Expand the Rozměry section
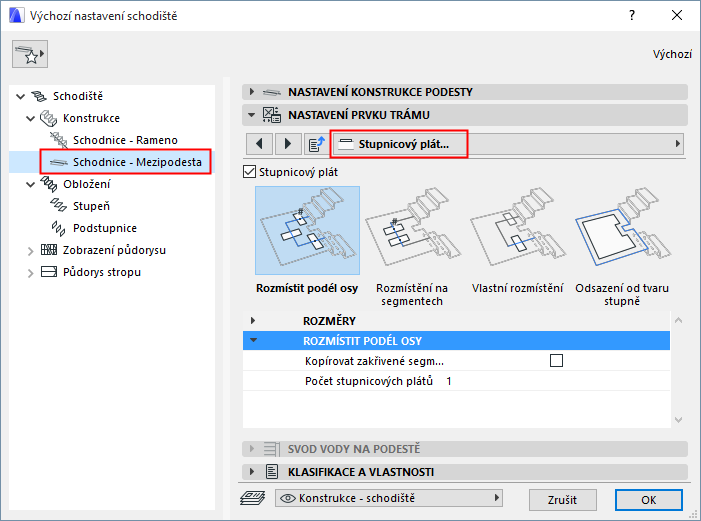The height and width of the screenshot is (521, 701). click(x=253, y=321)
